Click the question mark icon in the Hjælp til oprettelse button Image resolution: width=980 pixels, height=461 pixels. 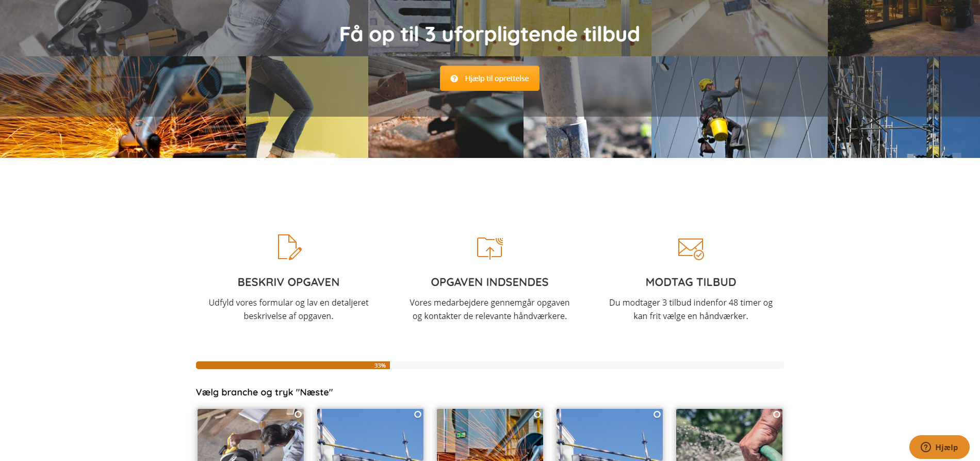coord(454,78)
